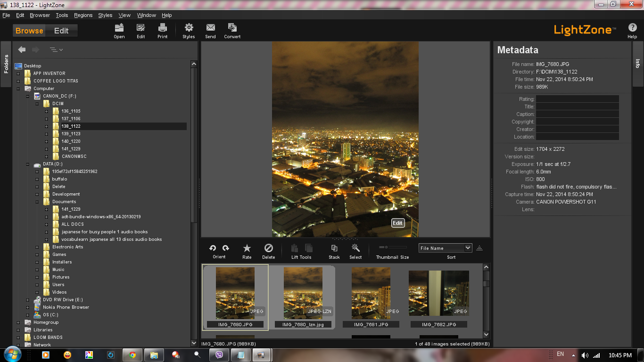This screenshot has height=362, width=644.
Task: Rotate image left with Orient icon
Action: pos(213,248)
